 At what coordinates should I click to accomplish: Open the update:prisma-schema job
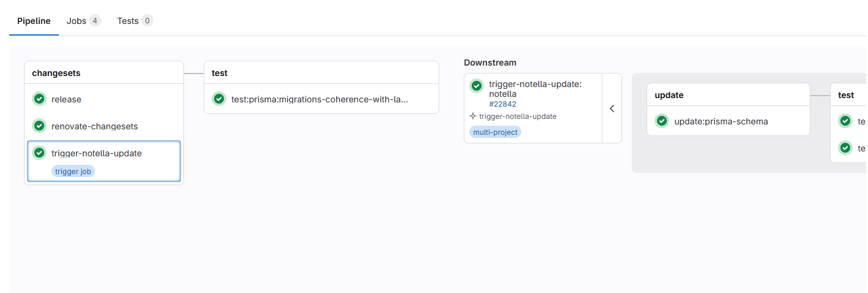pos(721,121)
